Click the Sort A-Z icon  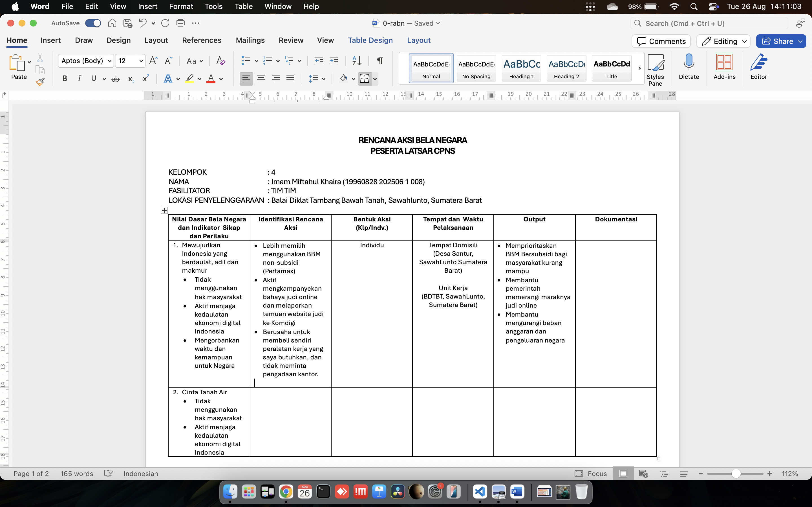356,61
